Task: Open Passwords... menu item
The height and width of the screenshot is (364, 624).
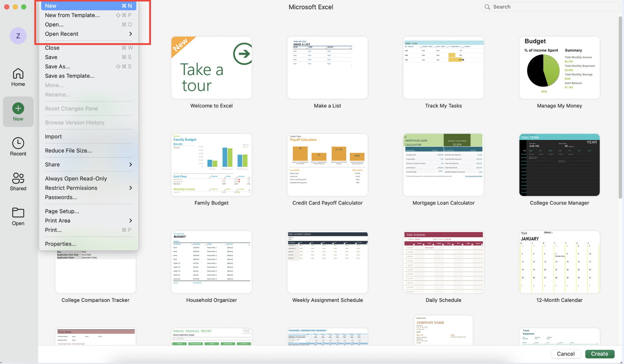Action: [x=89, y=197]
